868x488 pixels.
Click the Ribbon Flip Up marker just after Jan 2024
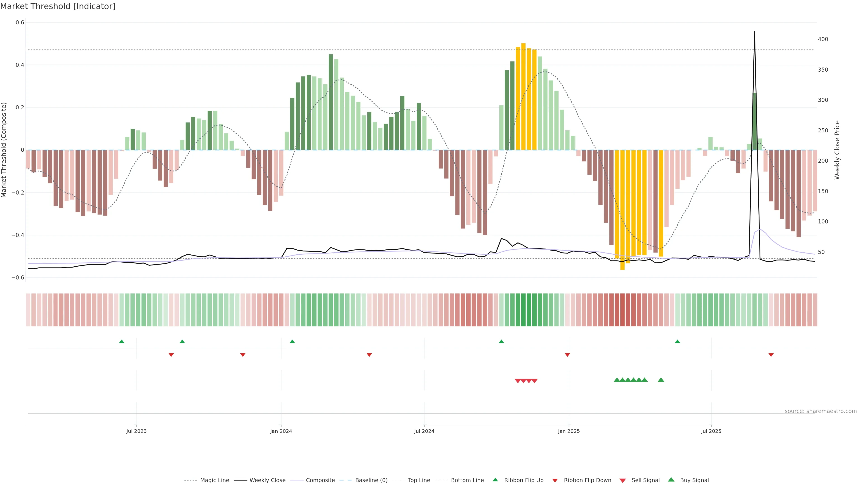pyautogui.click(x=292, y=342)
